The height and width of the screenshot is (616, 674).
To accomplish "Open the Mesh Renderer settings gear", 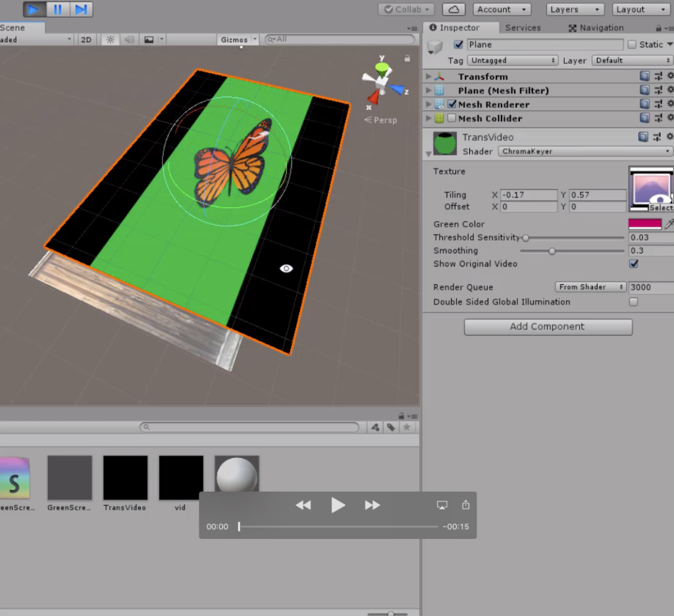I will [670, 104].
